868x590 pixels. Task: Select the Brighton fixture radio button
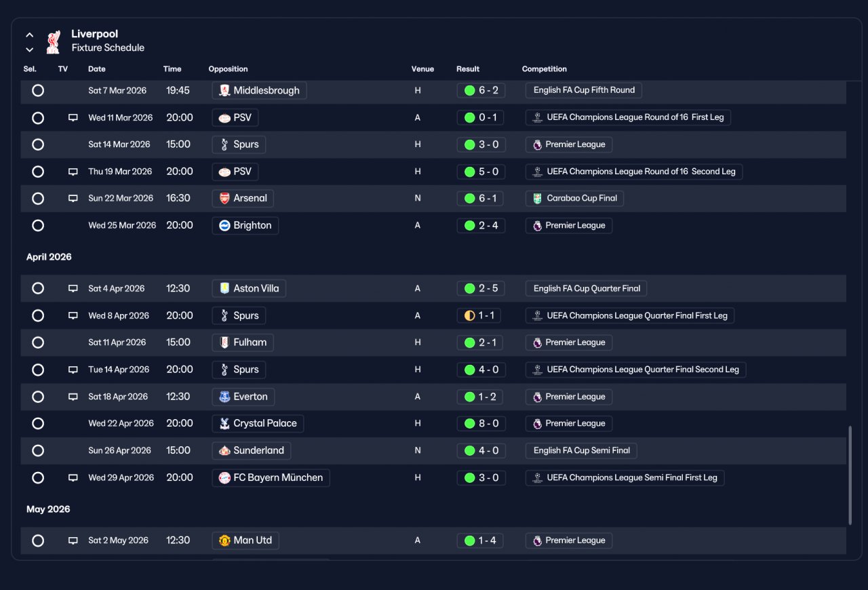tap(38, 226)
